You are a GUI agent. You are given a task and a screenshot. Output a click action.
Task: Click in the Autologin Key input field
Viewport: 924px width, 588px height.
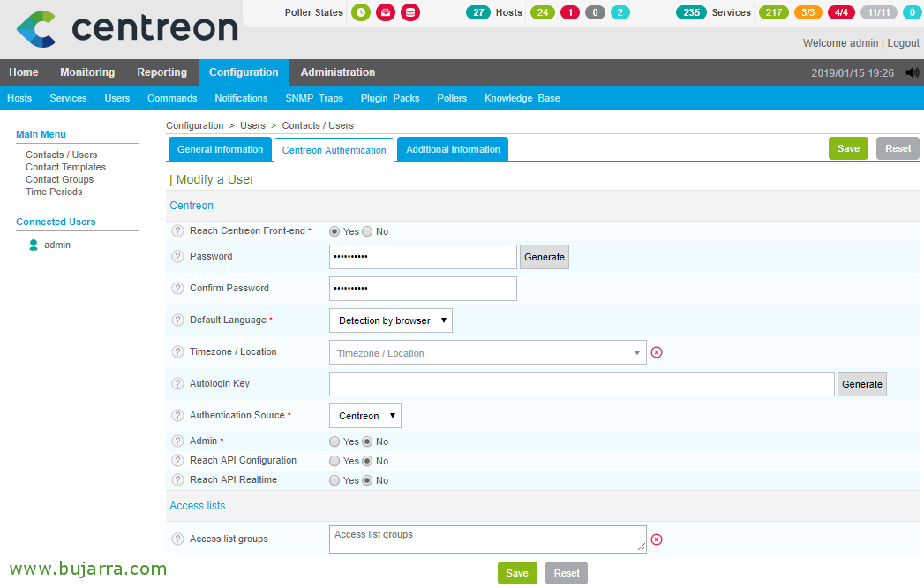[582, 385]
